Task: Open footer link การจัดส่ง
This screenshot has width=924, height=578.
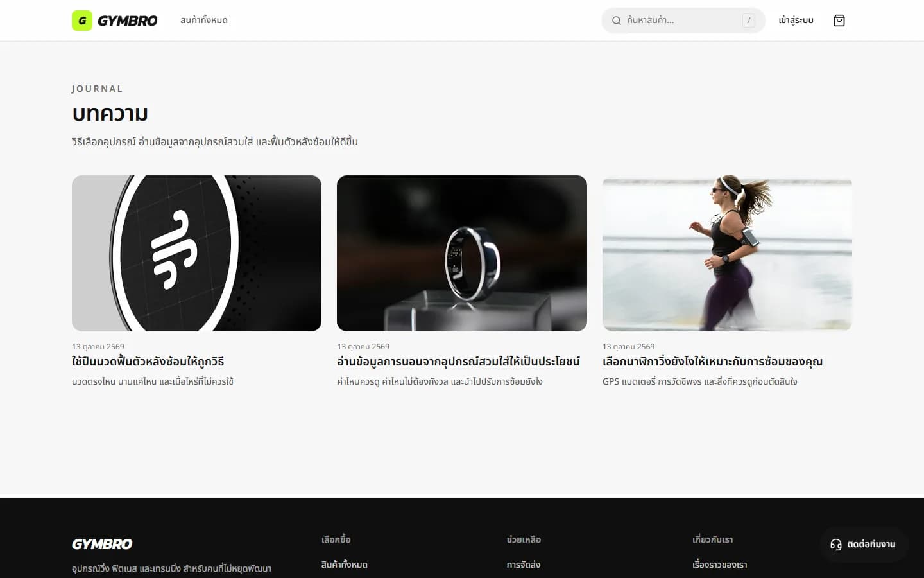Action: coord(524,565)
